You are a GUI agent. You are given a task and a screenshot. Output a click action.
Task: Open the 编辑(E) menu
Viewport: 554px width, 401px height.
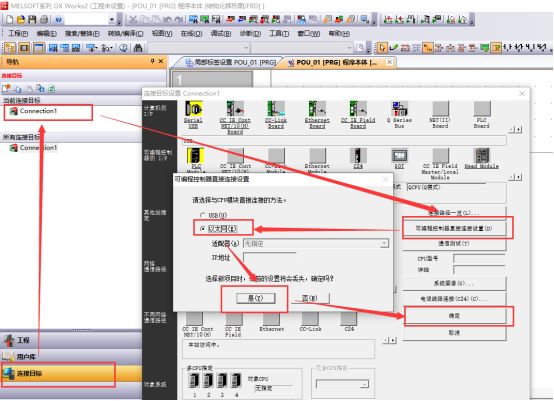[x=46, y=34]
